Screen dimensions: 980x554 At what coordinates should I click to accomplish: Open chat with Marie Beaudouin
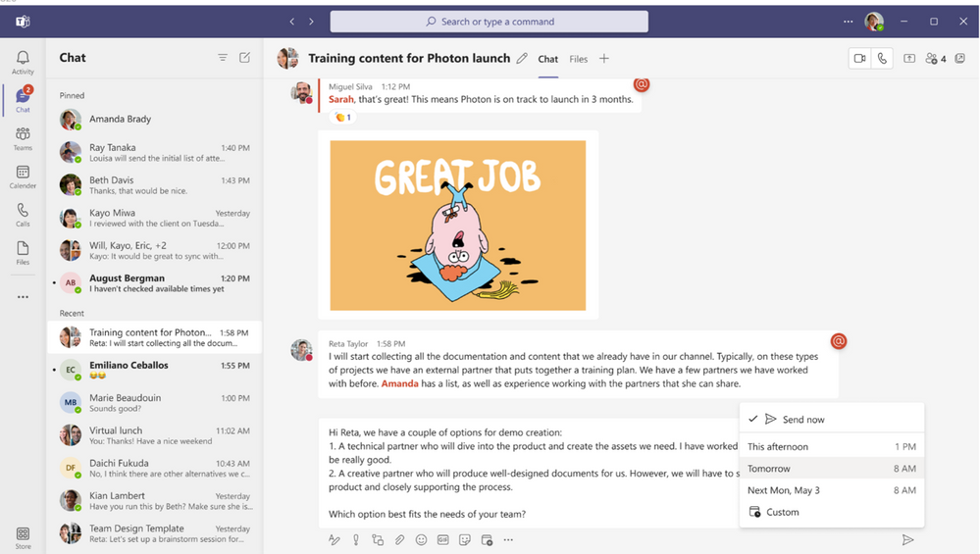(x=154, y=402)
